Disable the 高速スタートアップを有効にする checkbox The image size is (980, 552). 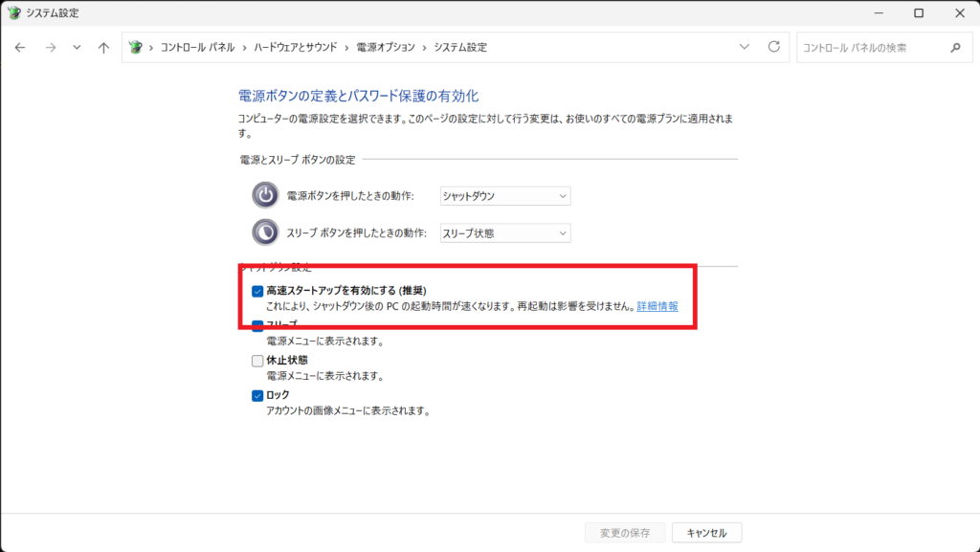coord(257,291)
